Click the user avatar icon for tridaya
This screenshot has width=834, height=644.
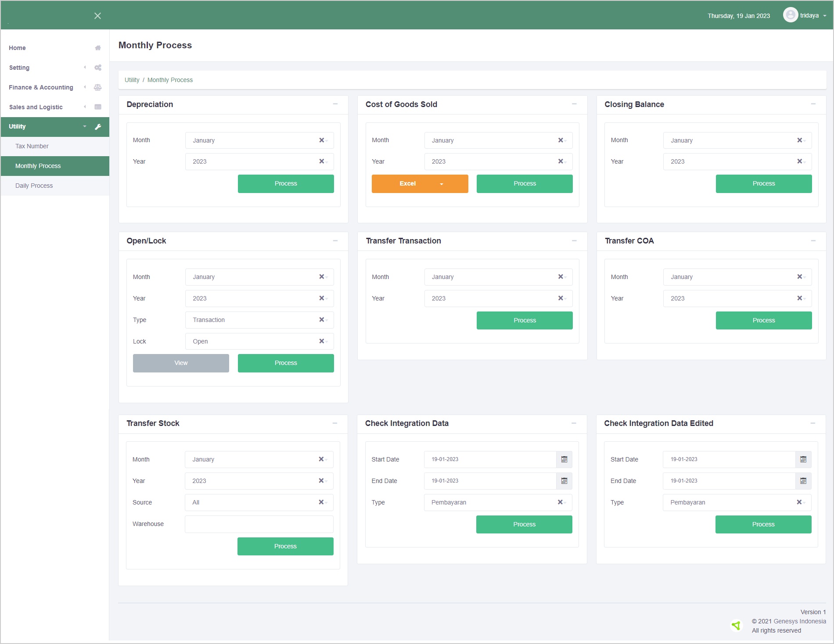790,15
